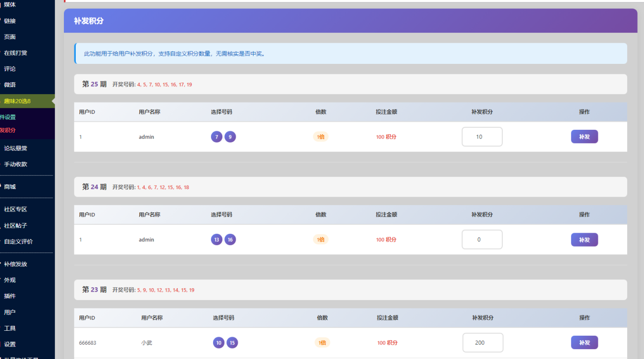Select the highlighted 趣味20选8 menu

(17, 101)
